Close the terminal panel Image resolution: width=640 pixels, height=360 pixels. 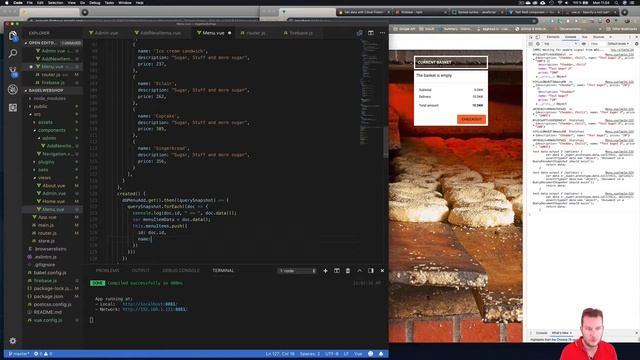point(382,271)
